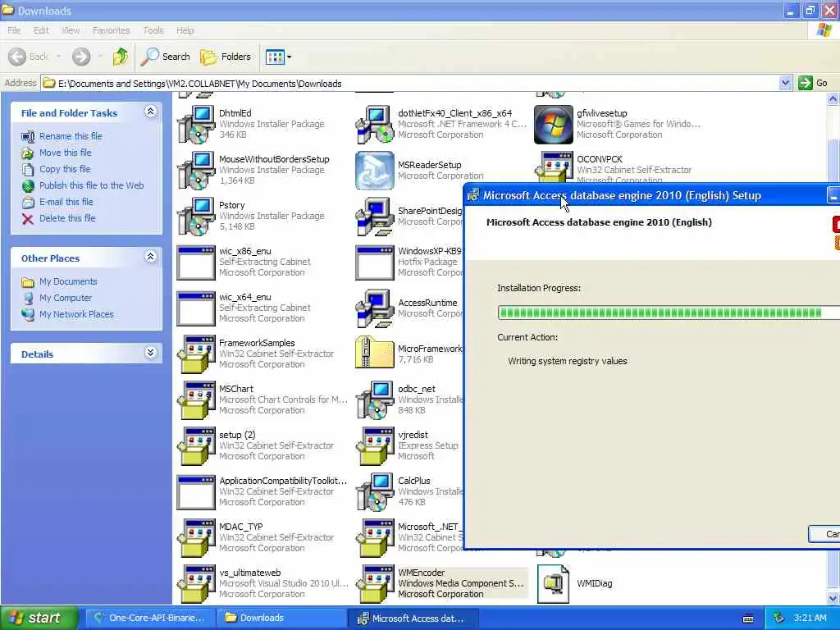This screenshot has height=630, width=840.
Task: Click the address bar path field
Action: click(410, 83)
